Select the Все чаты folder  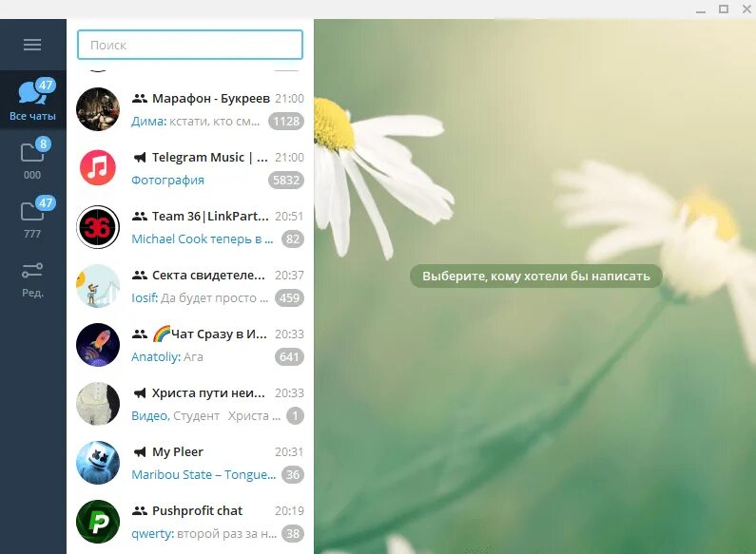coord(32,100)
